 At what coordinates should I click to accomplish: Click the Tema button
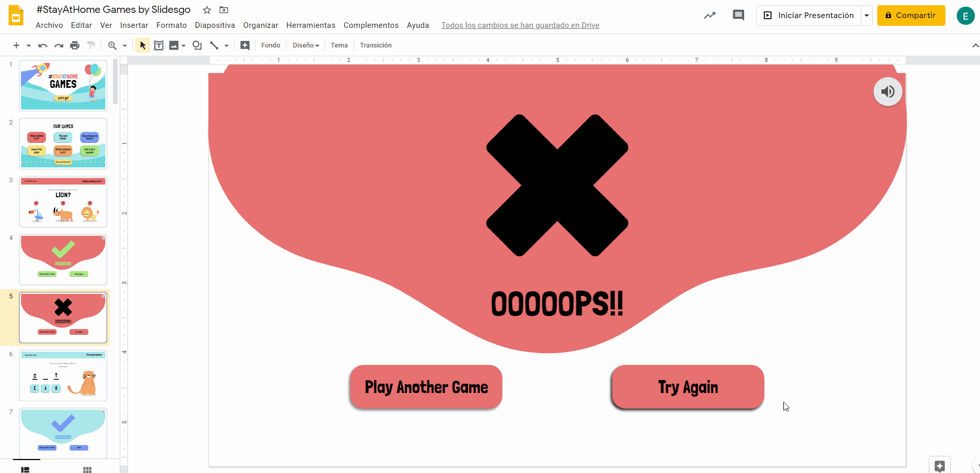(x=339, y=45)
